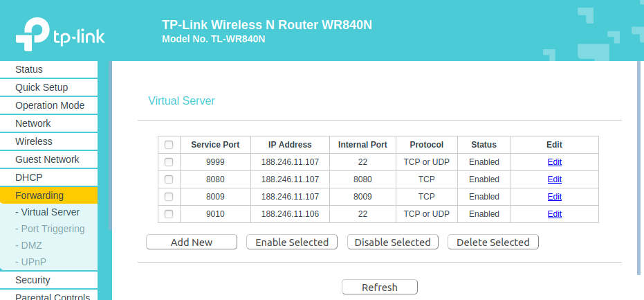Expand the Security menu section
The height and width of the screenshot is (300, 644).
pyautogui.click(x=33, y=280)
